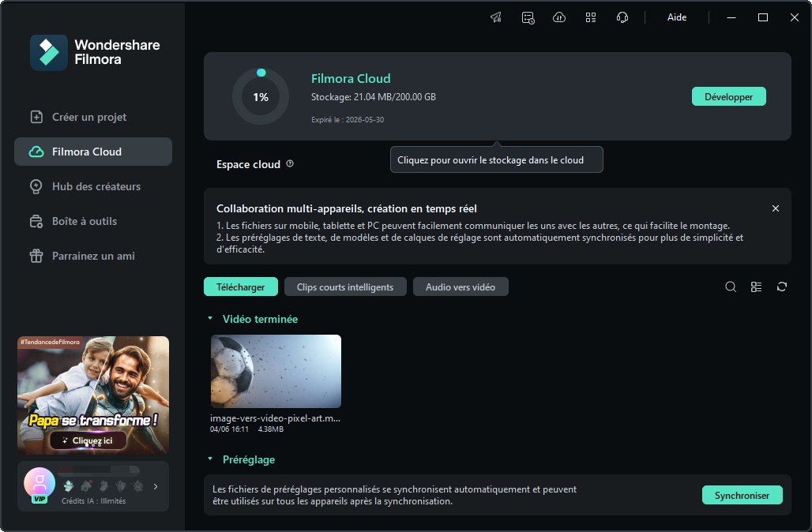
Task: Click the paper plane icon in the top bar
Action: [496, 17]
